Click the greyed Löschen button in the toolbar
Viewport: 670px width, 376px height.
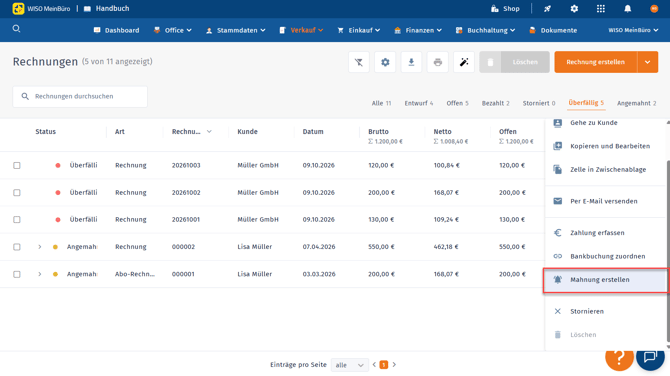click(514, 62)
